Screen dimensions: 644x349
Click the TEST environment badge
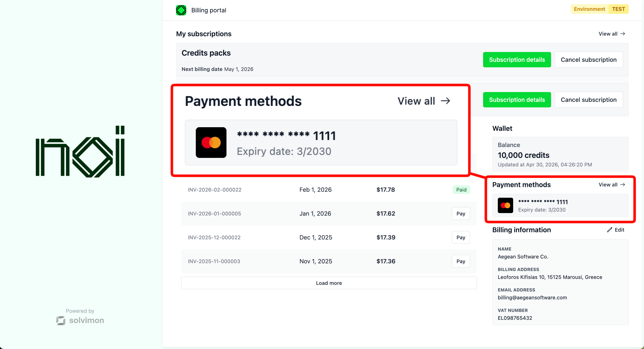(x=618, y=9)
